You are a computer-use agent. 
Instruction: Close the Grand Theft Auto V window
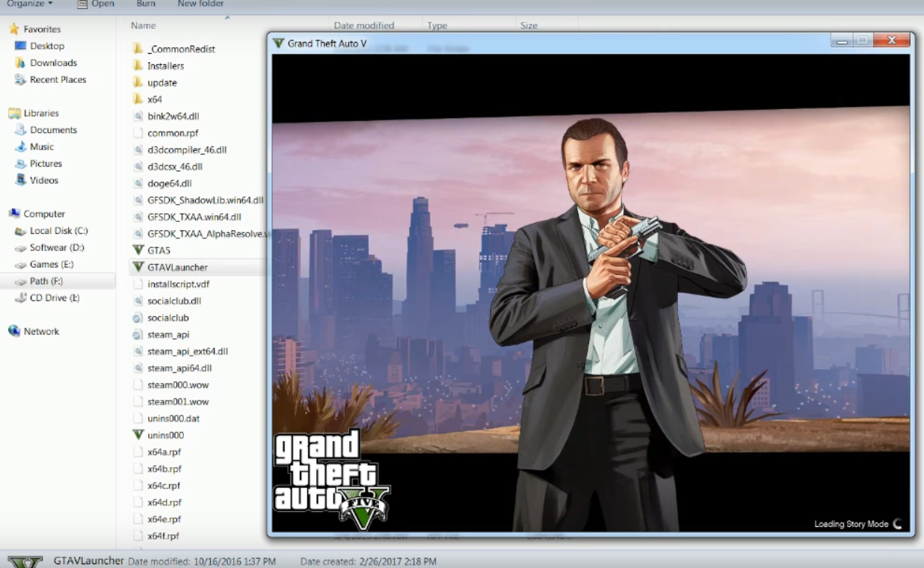893,41
